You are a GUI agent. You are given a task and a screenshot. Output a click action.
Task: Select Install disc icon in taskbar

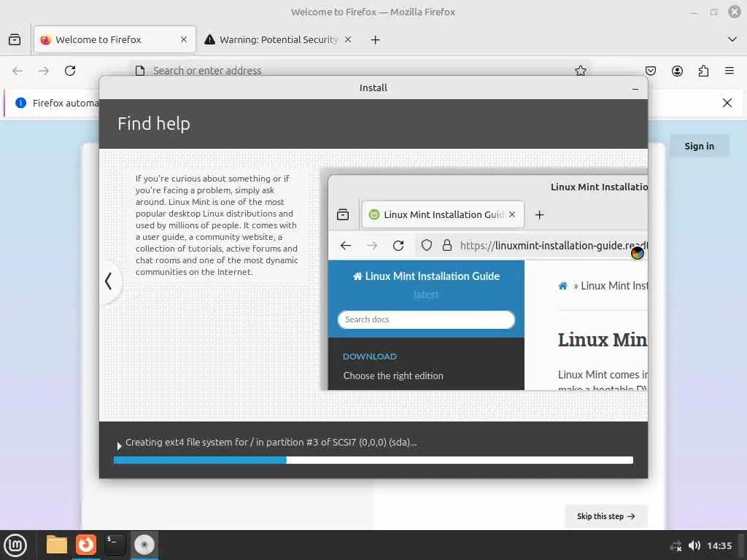pyautogui.click(x=144, y=545)
